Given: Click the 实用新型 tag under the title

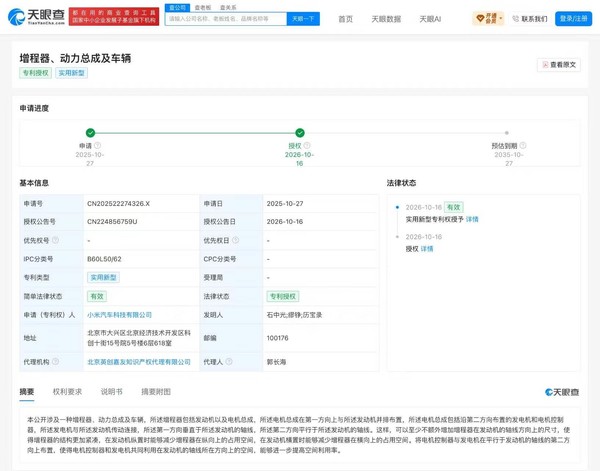Looking at the screenshot, I should coord(72,73).
